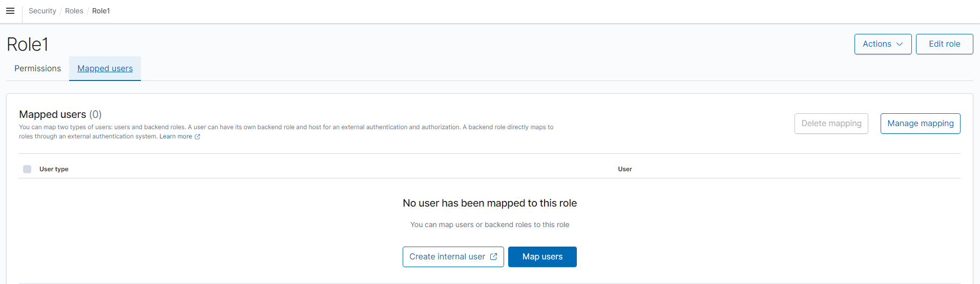Click the popout icon in Create internal user
980x284 pixels.
tap(493, 257)
